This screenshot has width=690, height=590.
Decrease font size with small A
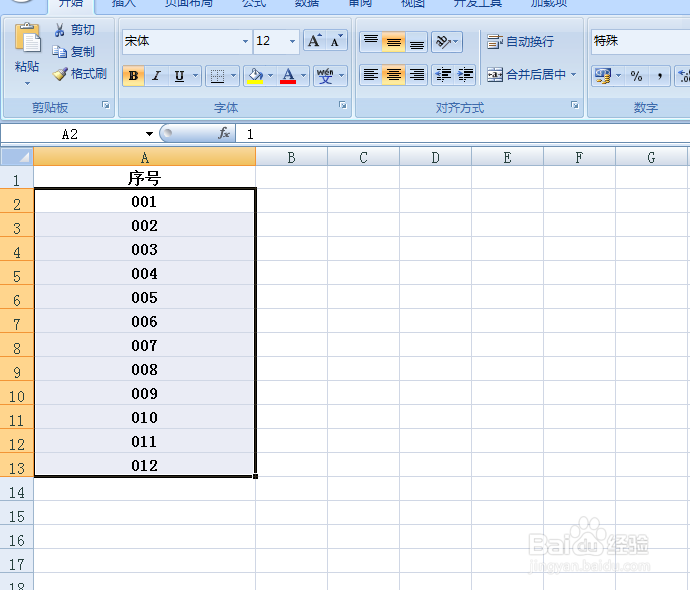tap(336, 41)
